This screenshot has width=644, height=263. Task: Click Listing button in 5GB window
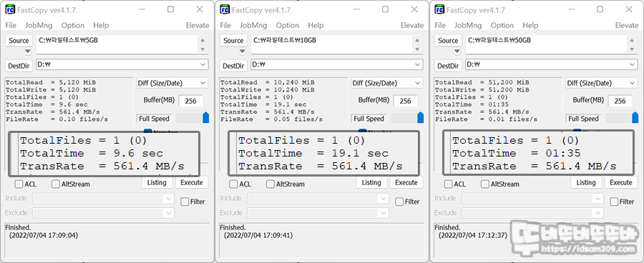click(x=157, y=182)
